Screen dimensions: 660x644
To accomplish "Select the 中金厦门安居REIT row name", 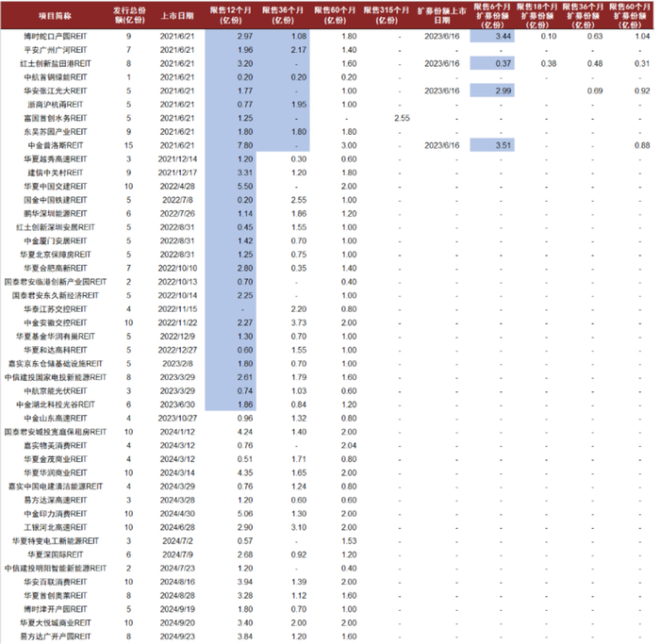I will (55, 240).
